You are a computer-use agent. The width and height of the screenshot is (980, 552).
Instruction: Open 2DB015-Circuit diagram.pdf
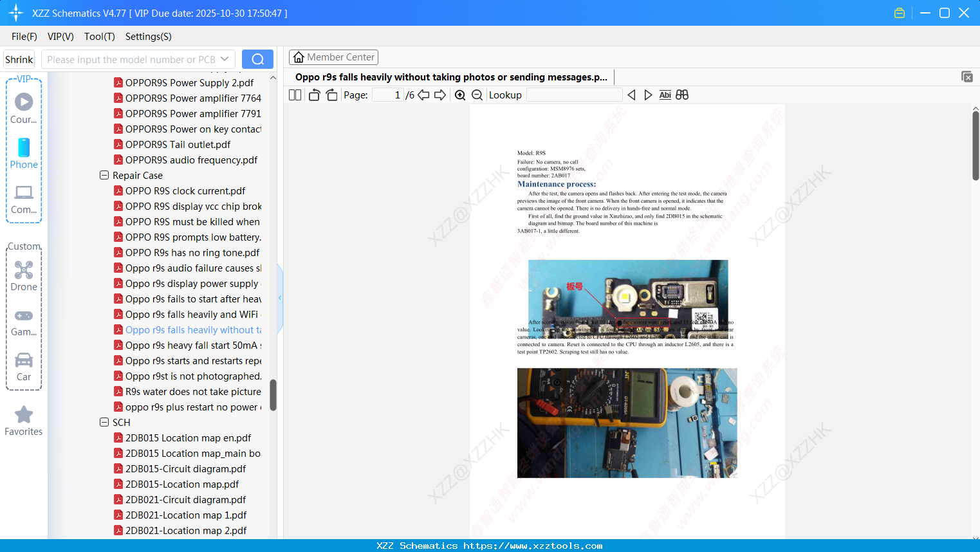point(180,469)
